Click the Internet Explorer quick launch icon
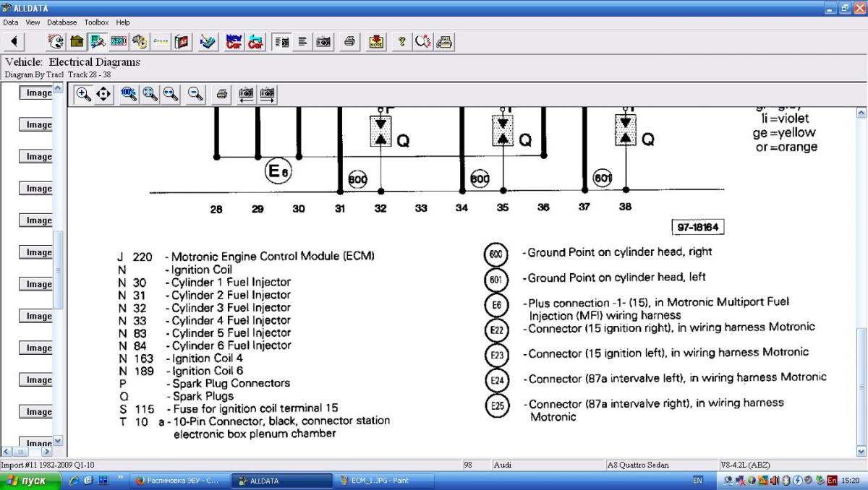868x490 pixels. pyautogui.click(x=74, y=481)
